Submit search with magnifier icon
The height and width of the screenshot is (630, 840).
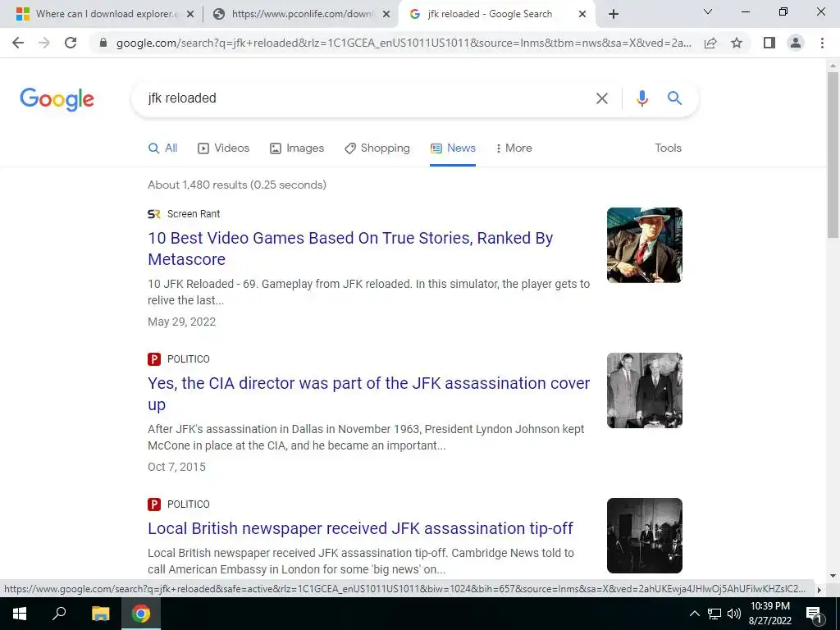click(674, 98)
